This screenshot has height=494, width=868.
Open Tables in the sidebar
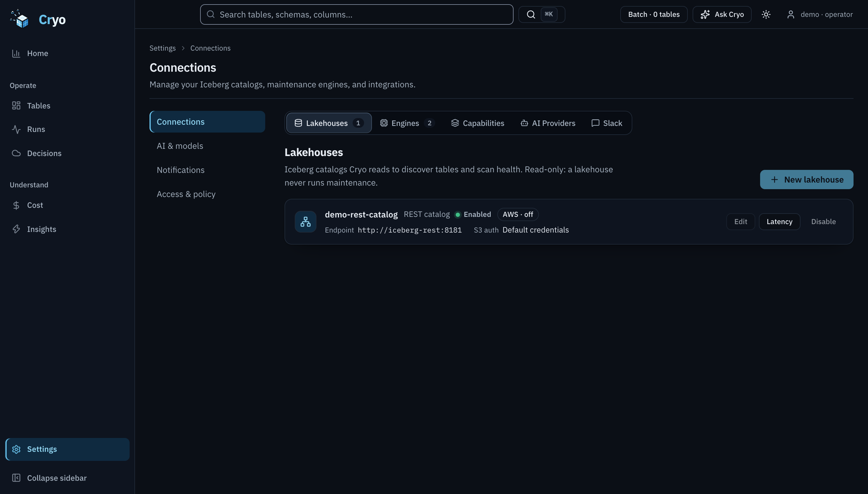click(67, 105)
